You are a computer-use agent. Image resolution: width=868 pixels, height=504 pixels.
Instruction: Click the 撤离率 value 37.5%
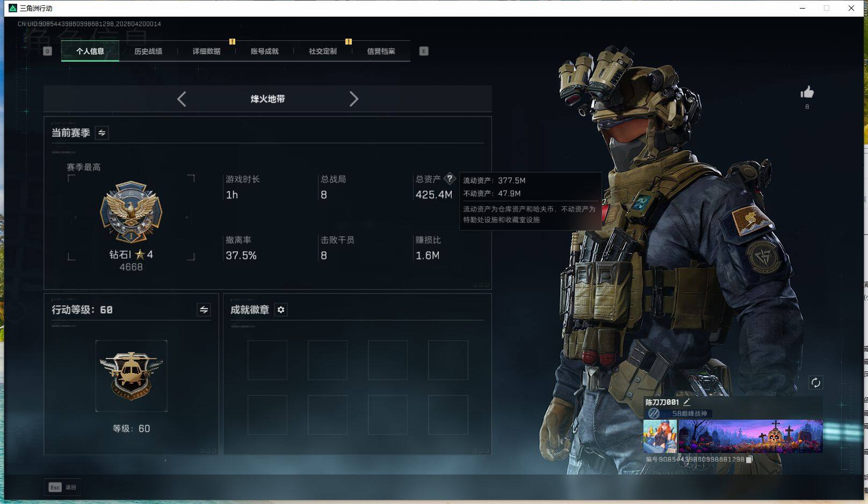241,255
